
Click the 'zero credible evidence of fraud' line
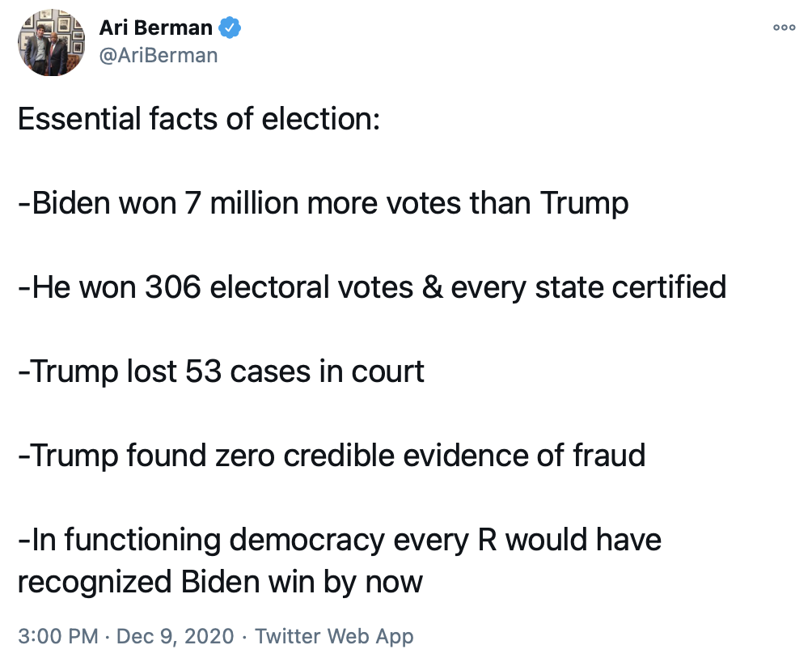[331, 456]
